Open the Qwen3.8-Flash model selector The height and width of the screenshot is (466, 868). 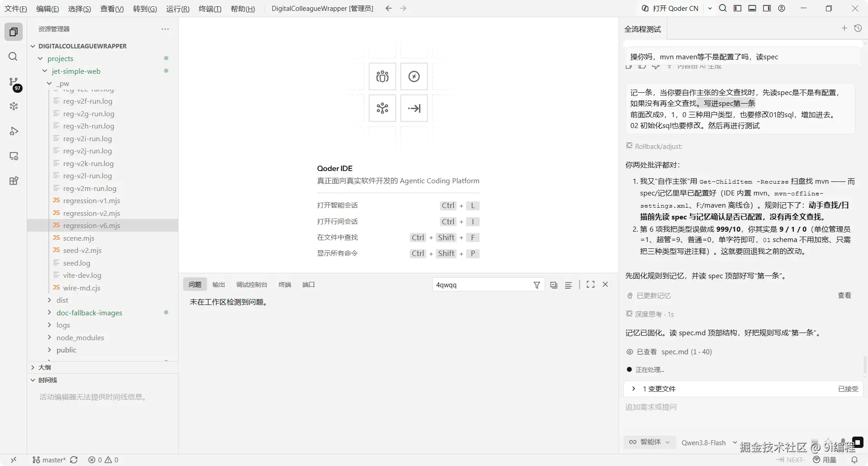coord(709,442)
